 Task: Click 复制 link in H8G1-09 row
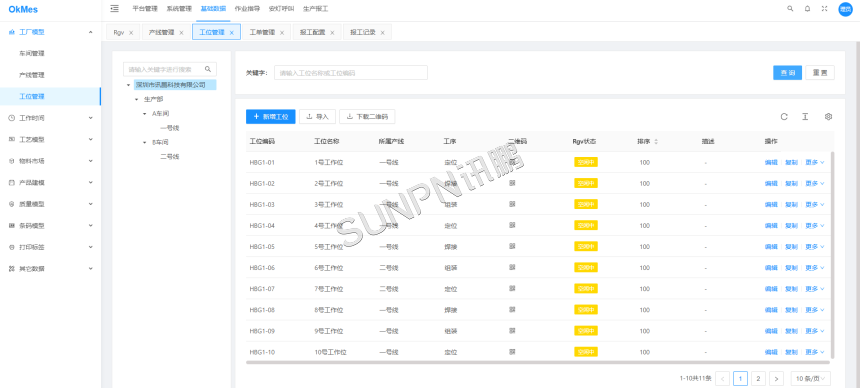click(791, 331)
